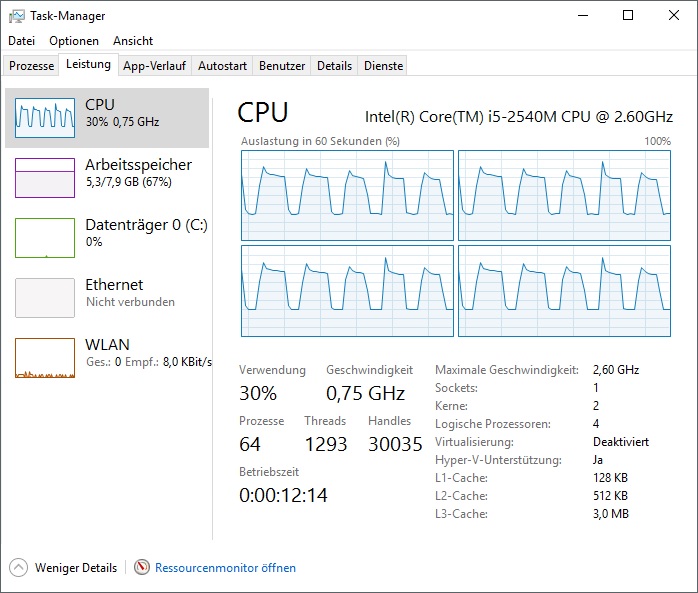Image resolution: width=698 pixels, height=593 pixels.
Task: Click the Ressourcenmonitor icon
Action: (x=142, y=567)
